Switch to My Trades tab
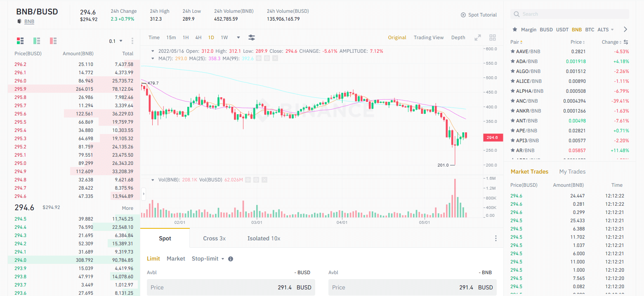644x296 pixels. (572, 171)
